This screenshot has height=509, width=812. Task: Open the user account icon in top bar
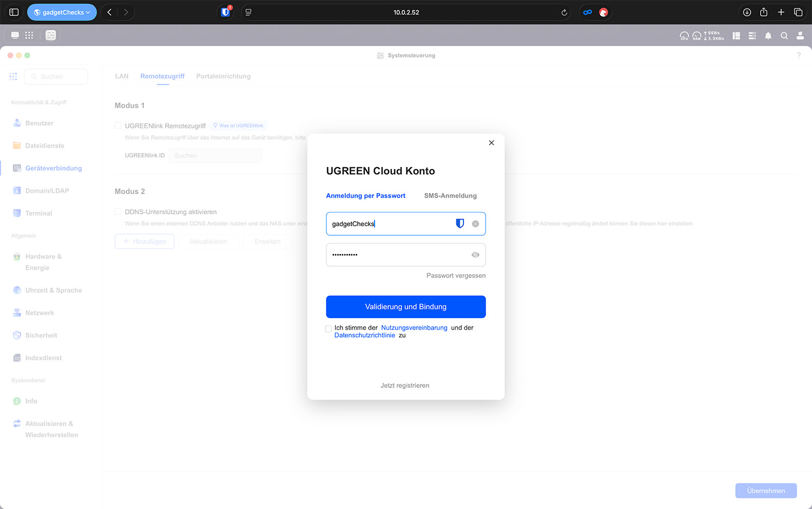pos(800,36)
